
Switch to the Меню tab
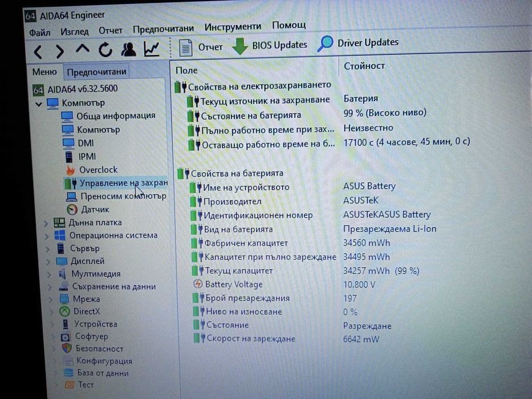pyautogui.click(x=44, y=72)
